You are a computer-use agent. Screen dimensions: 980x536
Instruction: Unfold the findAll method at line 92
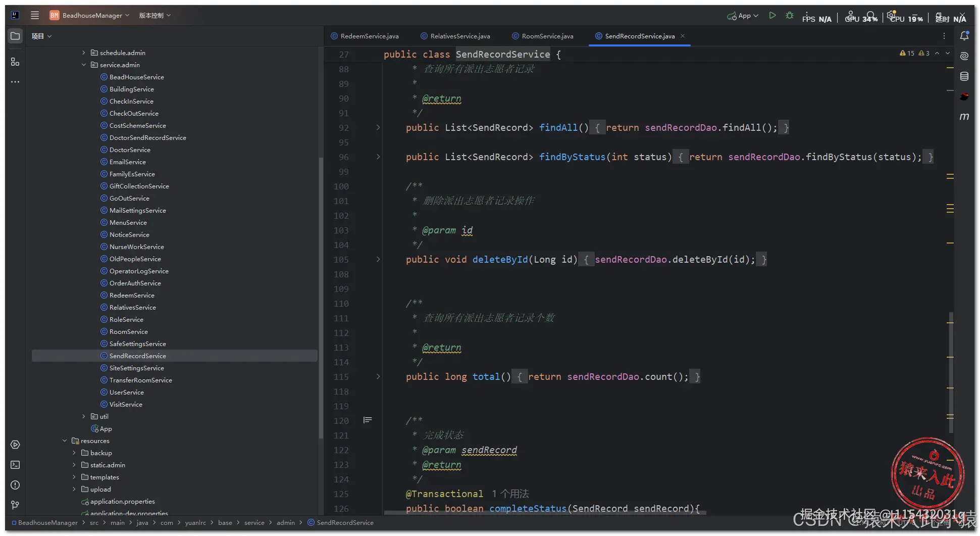pos(378,127)
